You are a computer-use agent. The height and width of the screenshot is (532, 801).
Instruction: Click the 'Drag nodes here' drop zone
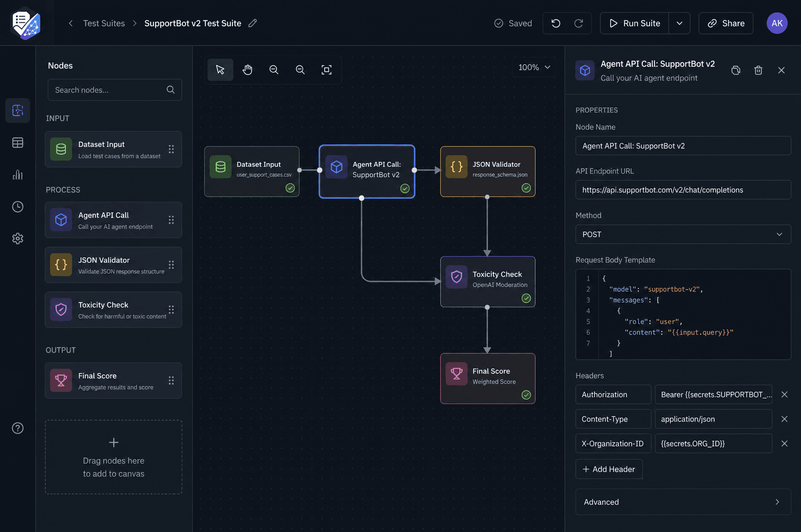[113, 457]
